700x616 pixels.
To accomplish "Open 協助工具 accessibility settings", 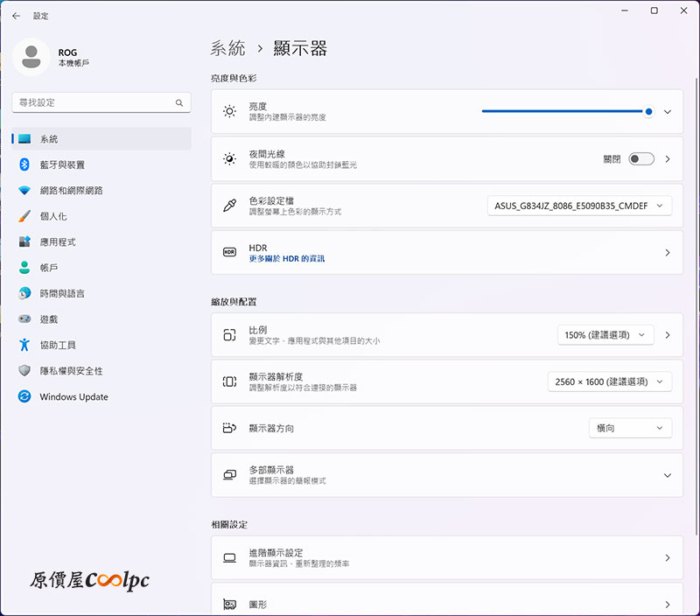I will (58, 346).
